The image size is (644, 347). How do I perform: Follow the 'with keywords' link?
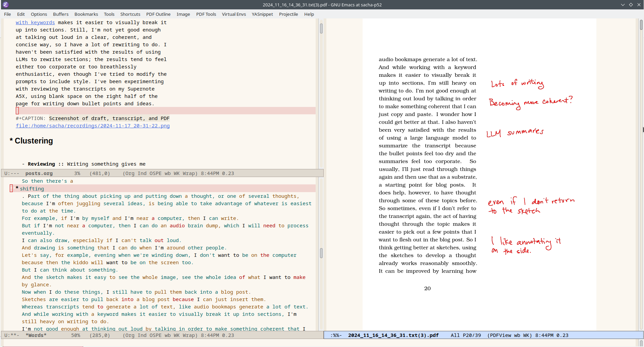tap(35, 22)
